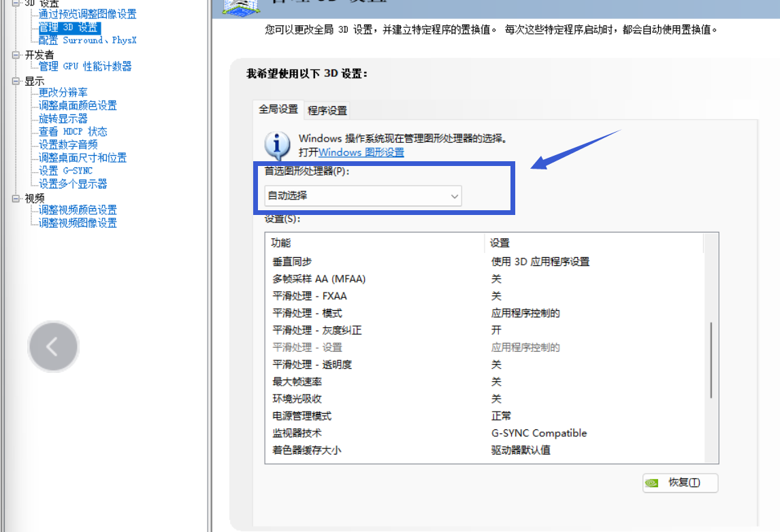
Task: Open 设置数字音频 page
Action: point(68,145)
